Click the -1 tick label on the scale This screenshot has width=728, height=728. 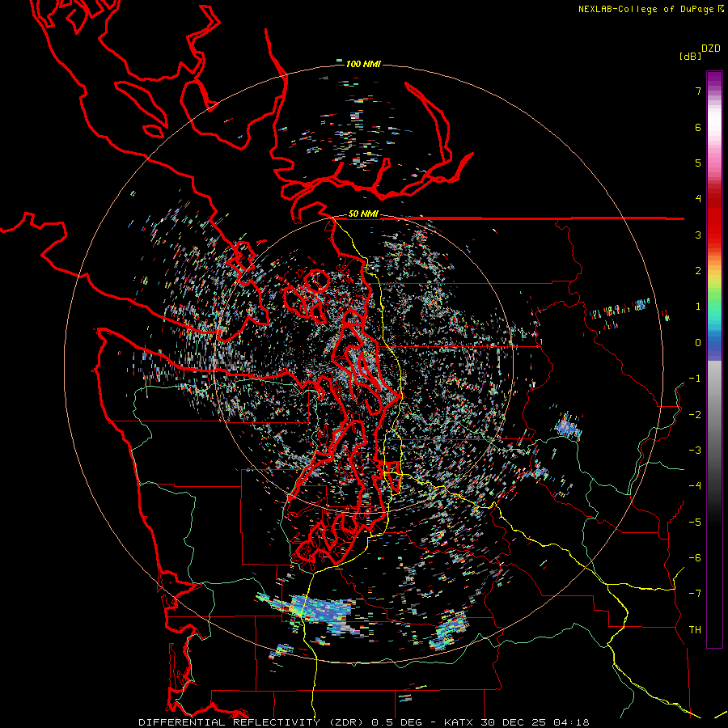[695, 379]
